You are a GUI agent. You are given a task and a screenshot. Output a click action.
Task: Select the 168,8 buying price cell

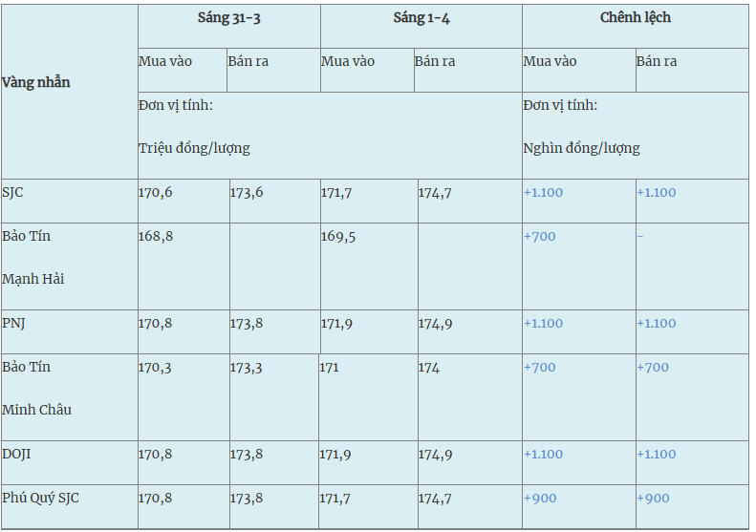156,237
